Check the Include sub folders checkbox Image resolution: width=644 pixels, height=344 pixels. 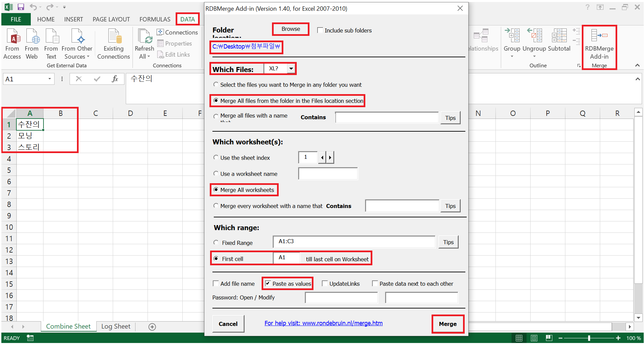click(x=320, y=30)
